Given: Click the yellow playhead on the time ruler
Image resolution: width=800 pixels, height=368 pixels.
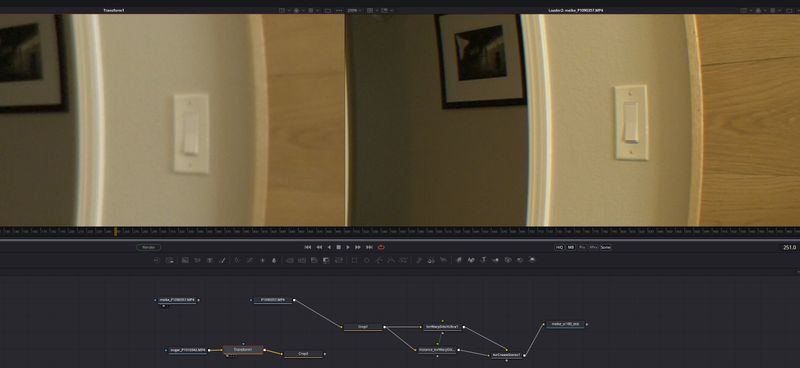Looking at the screenshot, I should pyautogui.click(x=116, y=231).
